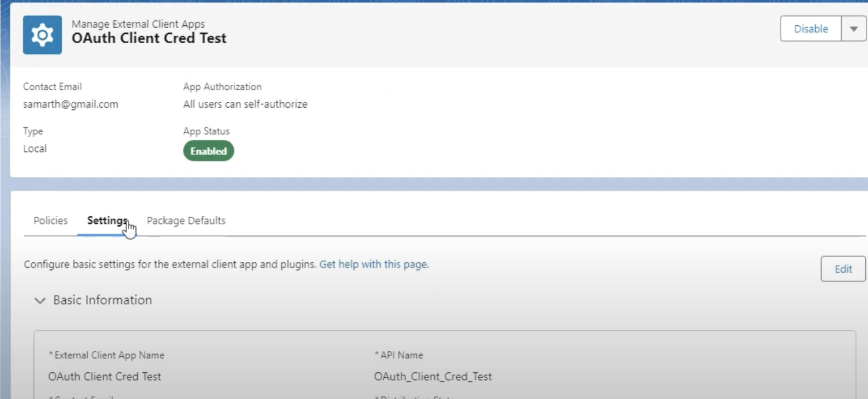This screenshot has width=868, height=399.
Task: Click the Basic Information section heading
Action: (x=102, y=300)
